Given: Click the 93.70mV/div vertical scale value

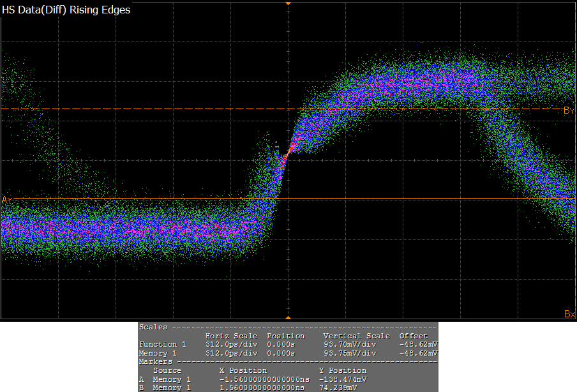Looking at the screenshot, I should pos(350,344).
